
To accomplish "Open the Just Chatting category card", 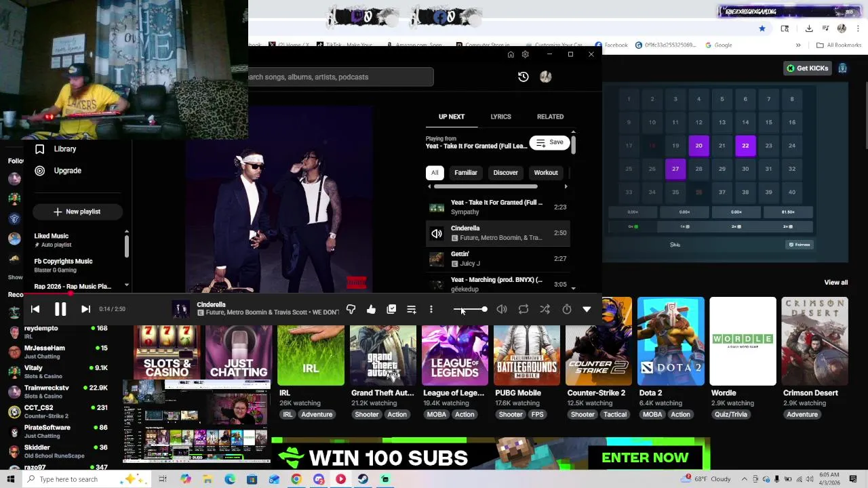I will click(239, 352).
